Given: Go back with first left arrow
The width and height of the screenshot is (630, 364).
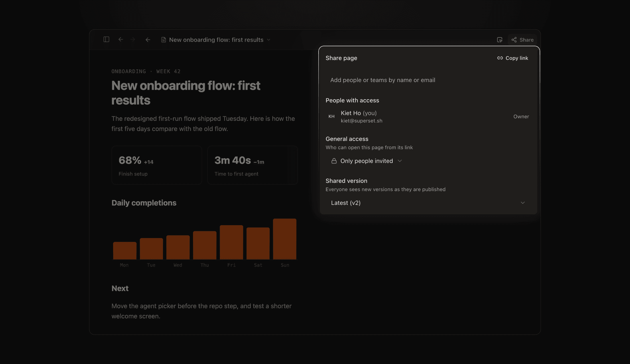Looking at the screenshot, I should [121, 39].
